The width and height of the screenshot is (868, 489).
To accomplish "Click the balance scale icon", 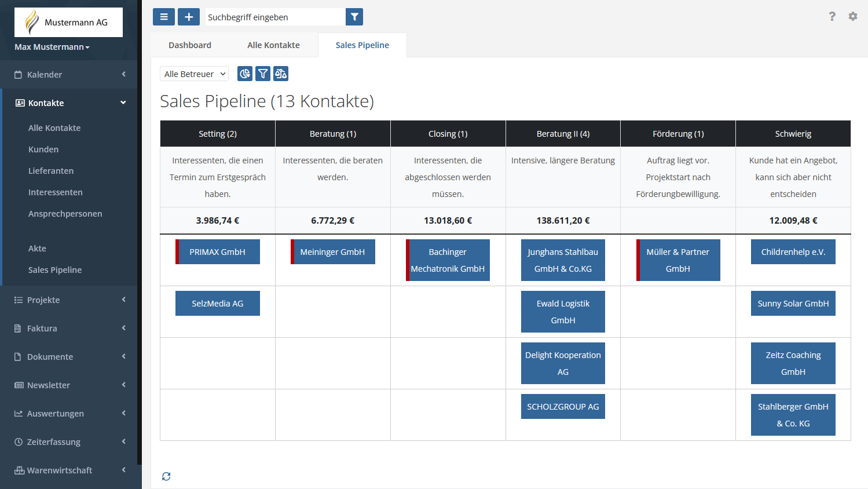I will pyautogui.click(x=281, y=74).
